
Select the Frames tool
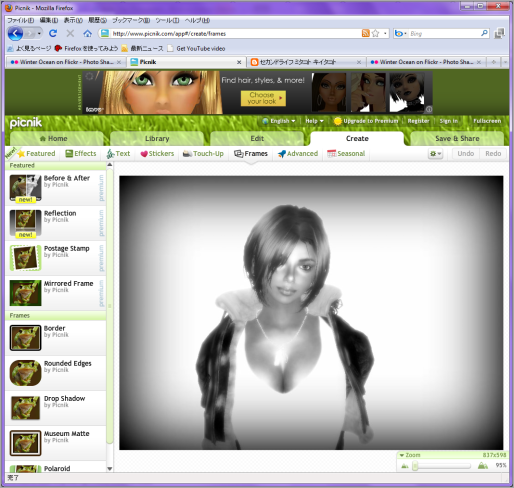[x=251, y=154]
